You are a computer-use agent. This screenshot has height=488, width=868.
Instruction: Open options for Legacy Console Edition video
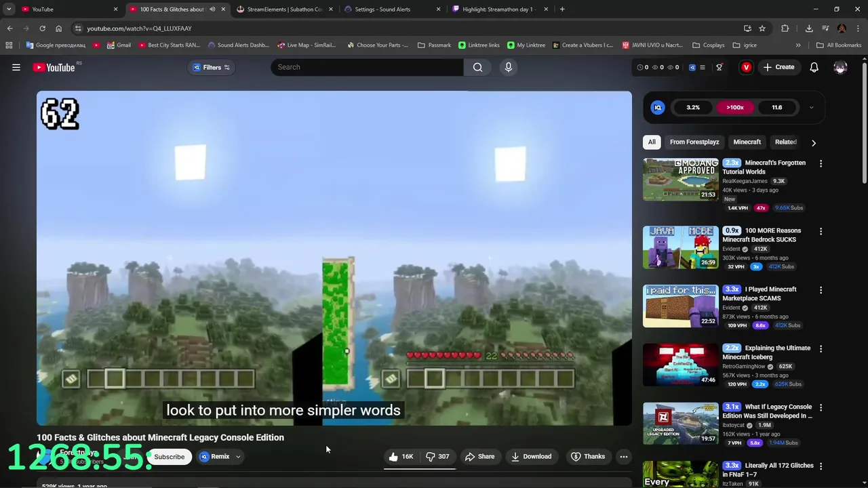[821, 407]
